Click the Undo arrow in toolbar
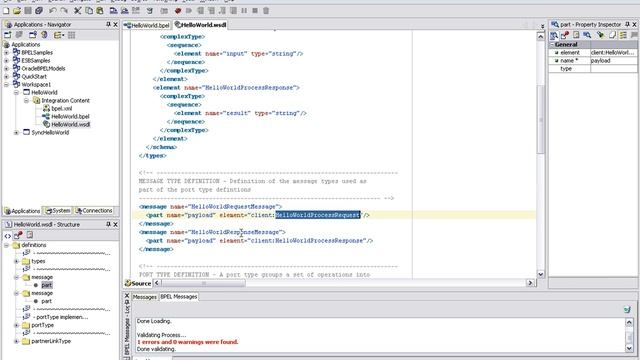The width and height of the screenshot is (640, 360). coord(53,11)
